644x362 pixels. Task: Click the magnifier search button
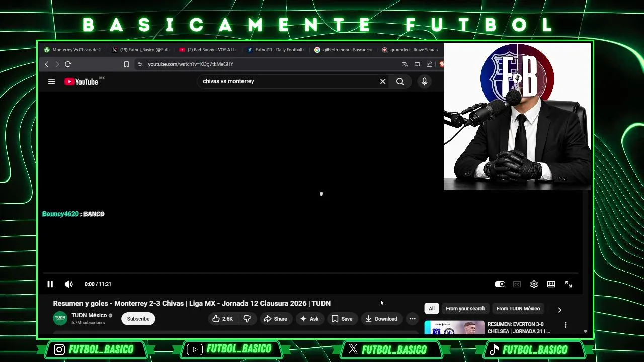(400, 81)
